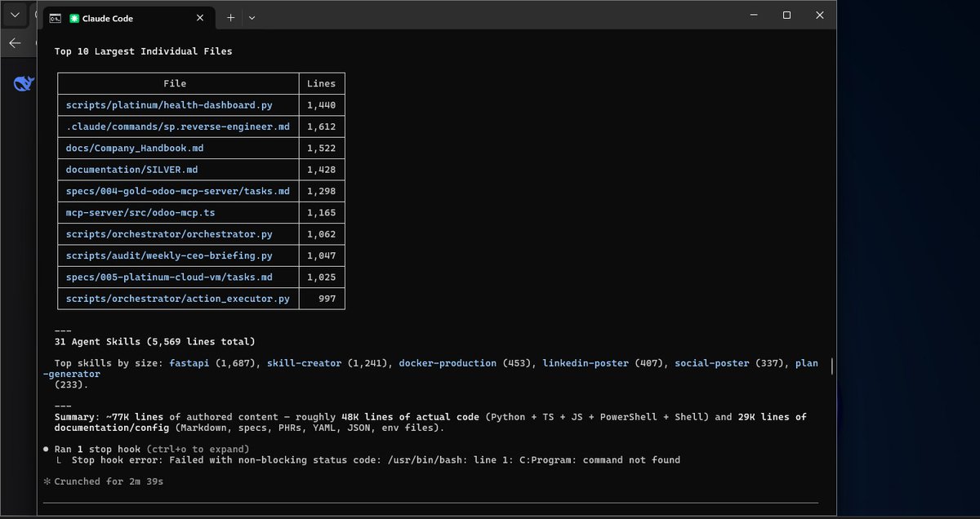The image size is (980, 519).
Task: Click the social-poster skill name
Action: pos(711,363)
